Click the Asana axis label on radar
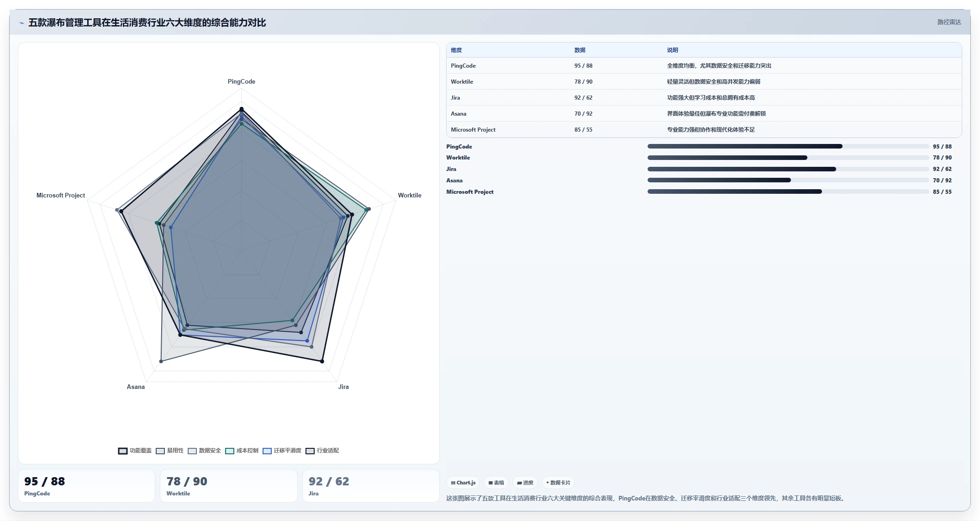This screenshot has height=521, width=980. [136, 387]
